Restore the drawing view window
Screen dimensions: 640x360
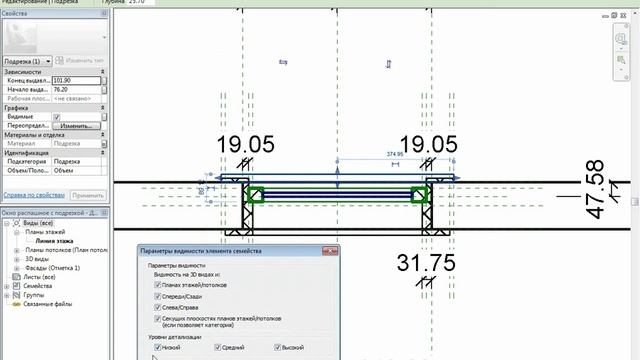(614, 16)
